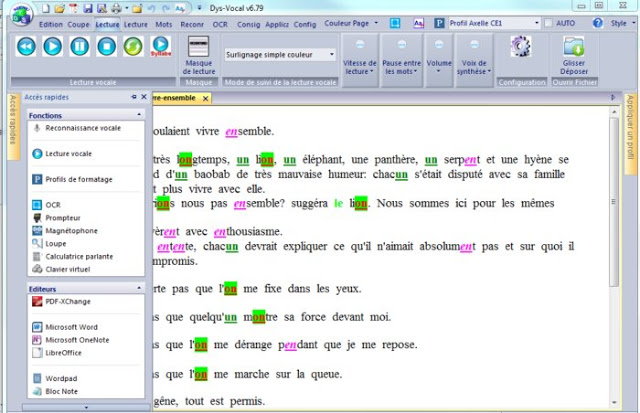Open Configuration gear icon
Viewport: 640px width, 413px height.
(520, 46)
